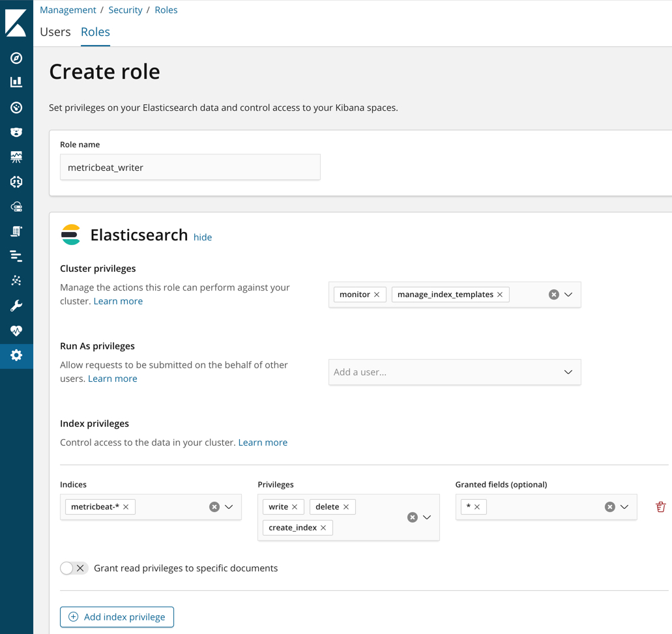Open the Canvas easel icon
The height and width of the screenshot is (634, 672).
click(16, 156)
